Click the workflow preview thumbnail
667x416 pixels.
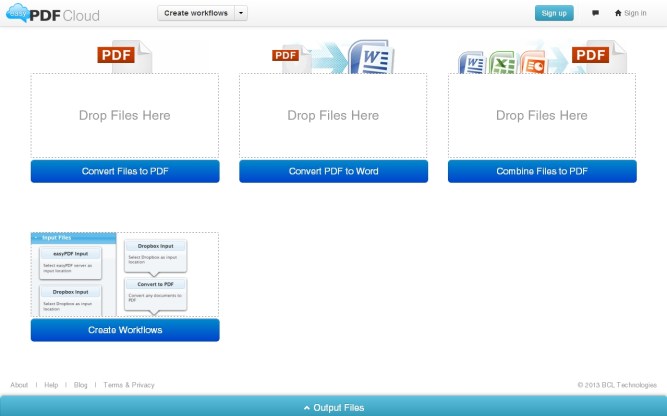tap(125, 274)
